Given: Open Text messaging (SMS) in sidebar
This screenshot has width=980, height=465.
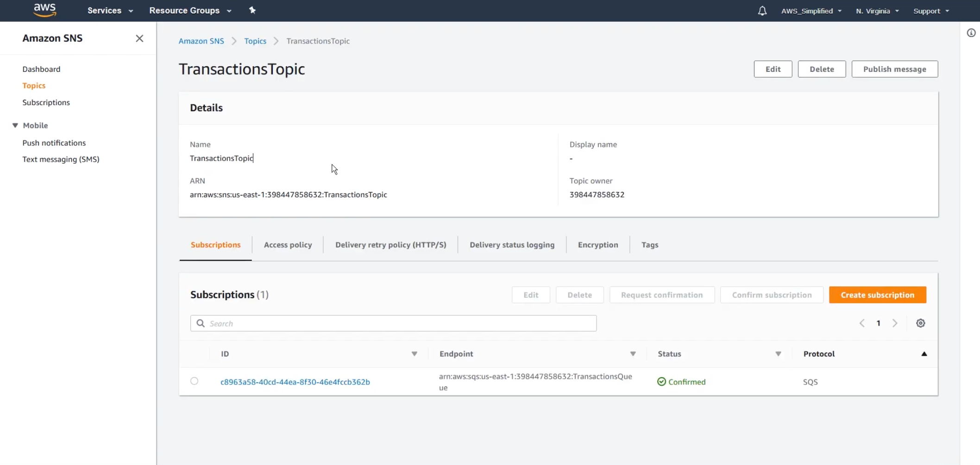Looking at the screenshot, I should coord(61,159).
